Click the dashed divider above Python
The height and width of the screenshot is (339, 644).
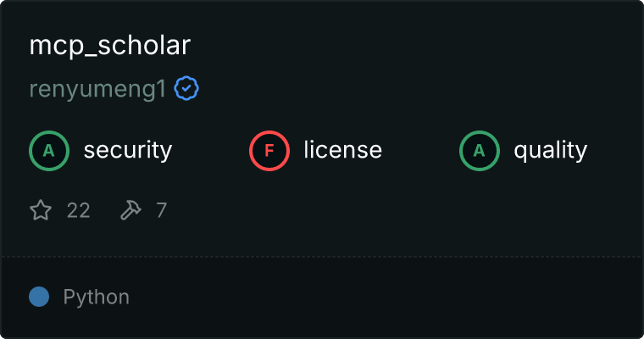click(x=322, y=258)
